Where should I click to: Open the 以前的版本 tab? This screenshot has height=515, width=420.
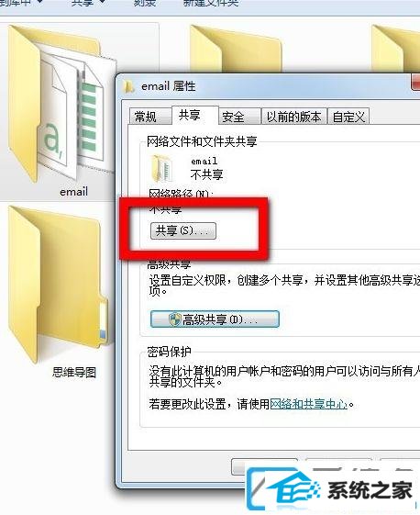[293, 117]
